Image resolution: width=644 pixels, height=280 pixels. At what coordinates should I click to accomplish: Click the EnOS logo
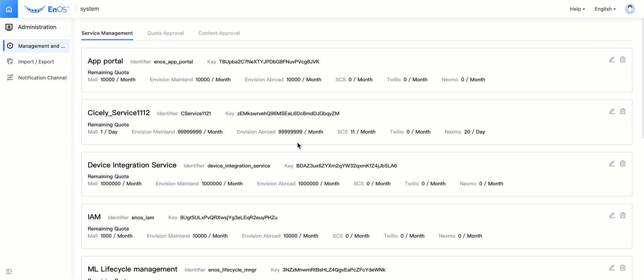47,9
